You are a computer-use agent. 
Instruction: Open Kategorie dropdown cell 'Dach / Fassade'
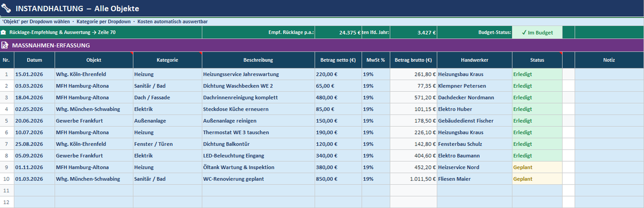167,98
